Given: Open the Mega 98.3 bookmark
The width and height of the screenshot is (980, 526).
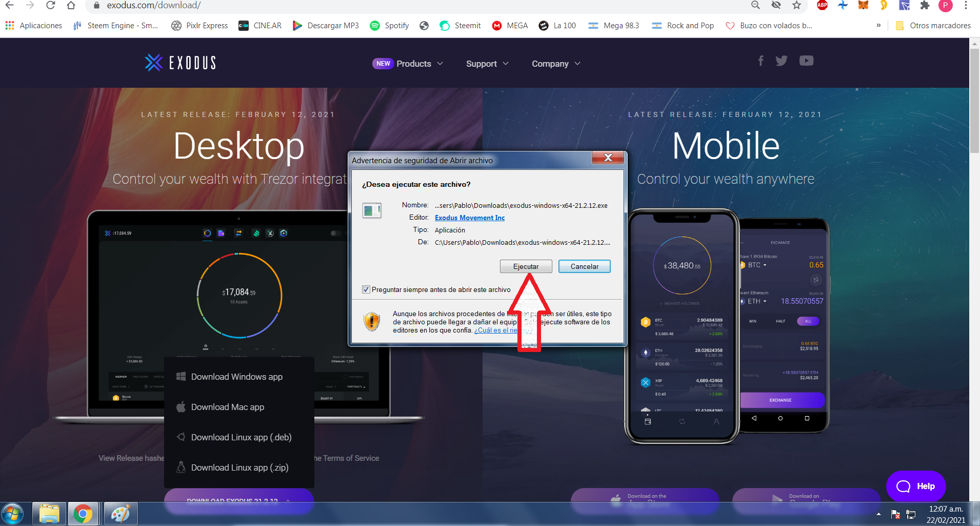Looking at the screenshot, I should coord(614,26).
